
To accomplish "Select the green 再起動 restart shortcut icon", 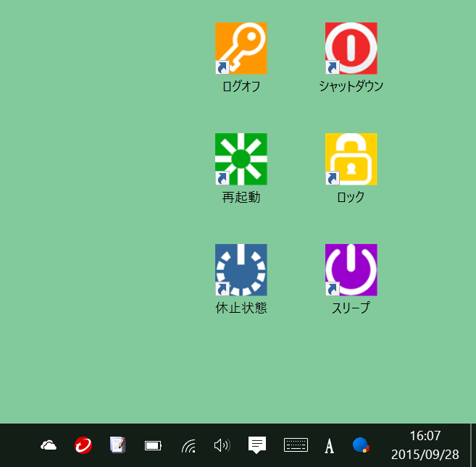I will [241, 159].
